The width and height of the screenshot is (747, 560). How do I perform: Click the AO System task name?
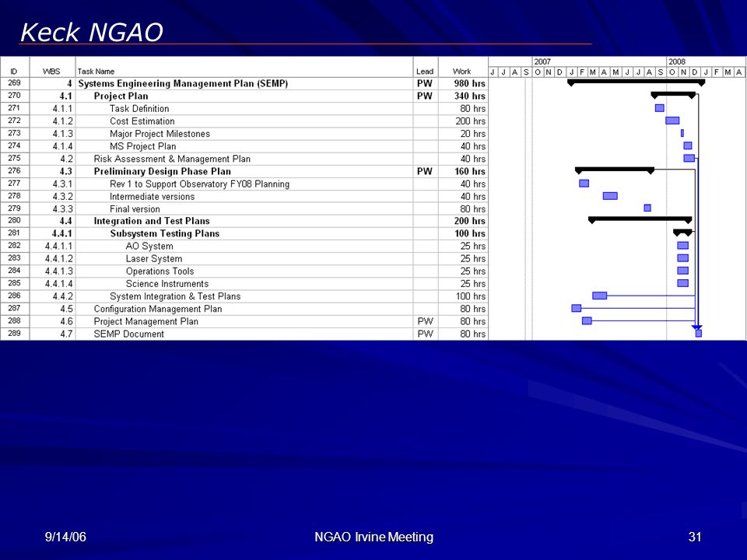149,247
